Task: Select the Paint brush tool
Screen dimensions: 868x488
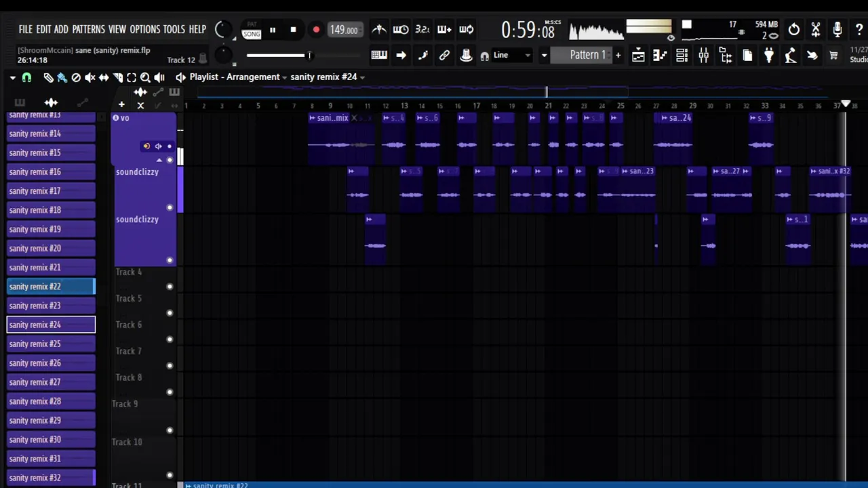Action: [x=62, y=77]
